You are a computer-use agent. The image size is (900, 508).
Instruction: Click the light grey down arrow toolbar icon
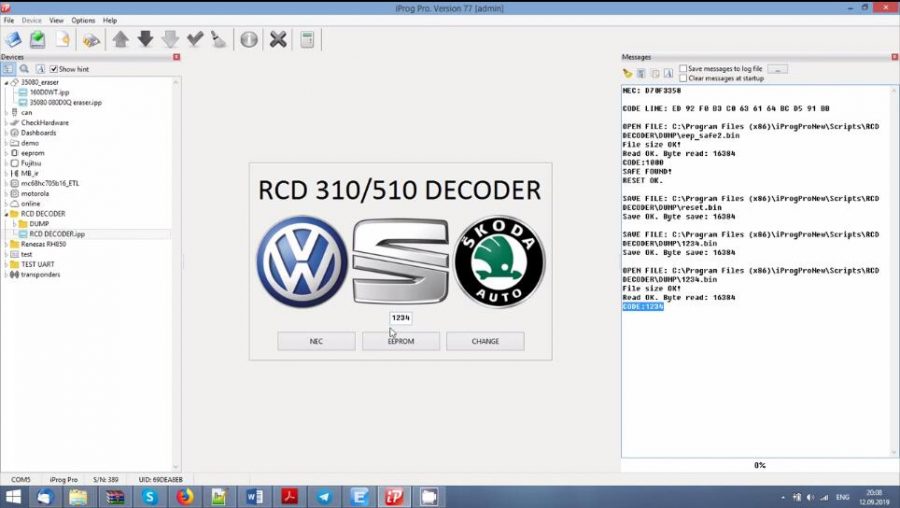click(170, 39)
